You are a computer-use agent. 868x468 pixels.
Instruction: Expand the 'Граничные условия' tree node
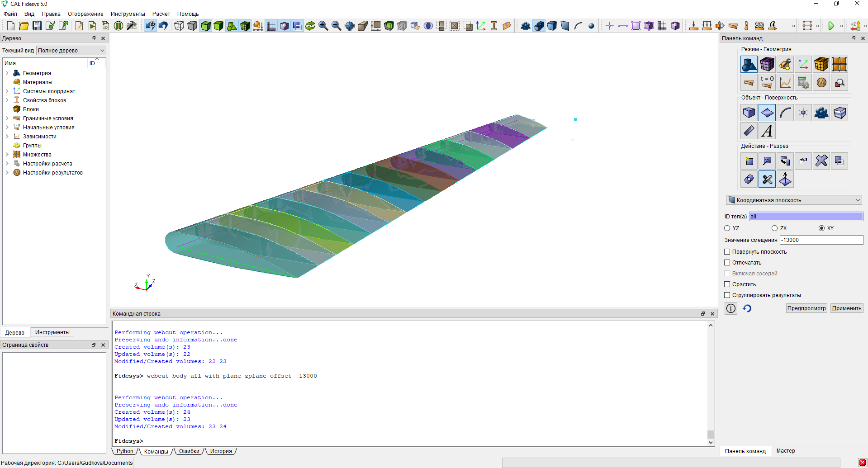coord(7,118)
